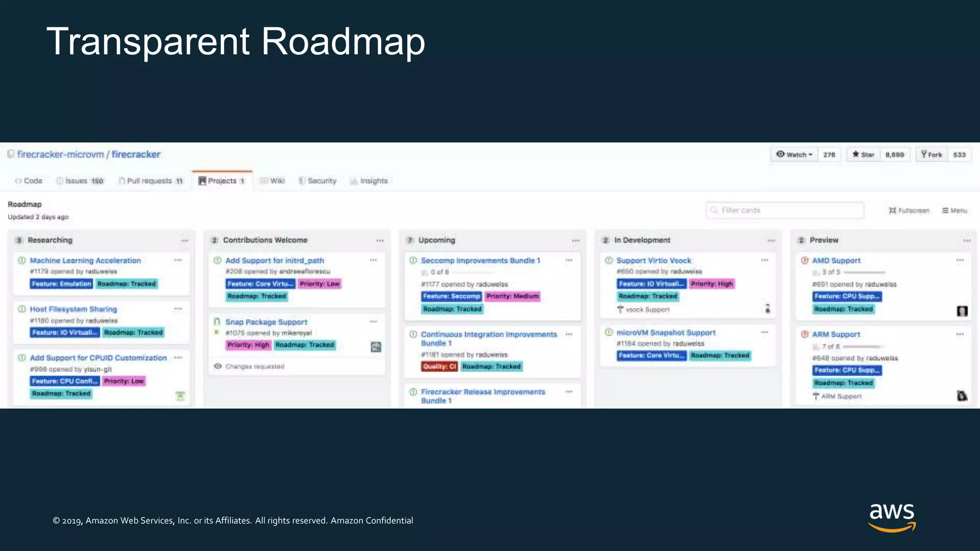Image resolution: width=980 pixels, height=551 pixels.
Task: Click the closed-issue icon on ARM Support
Action: pyautogui.click(x=805, y=334)
